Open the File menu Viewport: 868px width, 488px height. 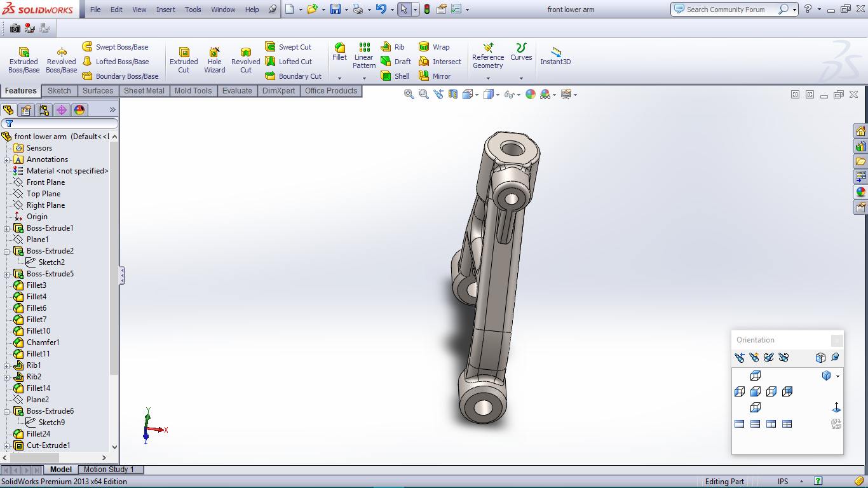point(95,10)
